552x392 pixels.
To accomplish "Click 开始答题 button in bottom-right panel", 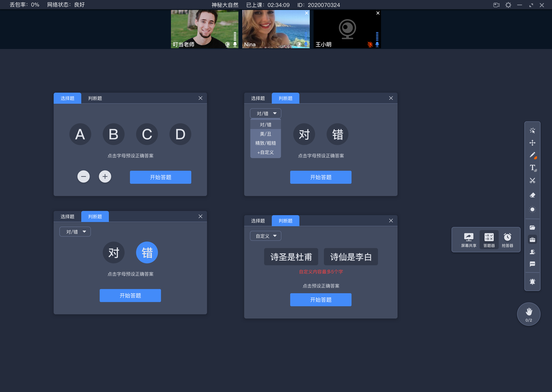I will 321,300.
